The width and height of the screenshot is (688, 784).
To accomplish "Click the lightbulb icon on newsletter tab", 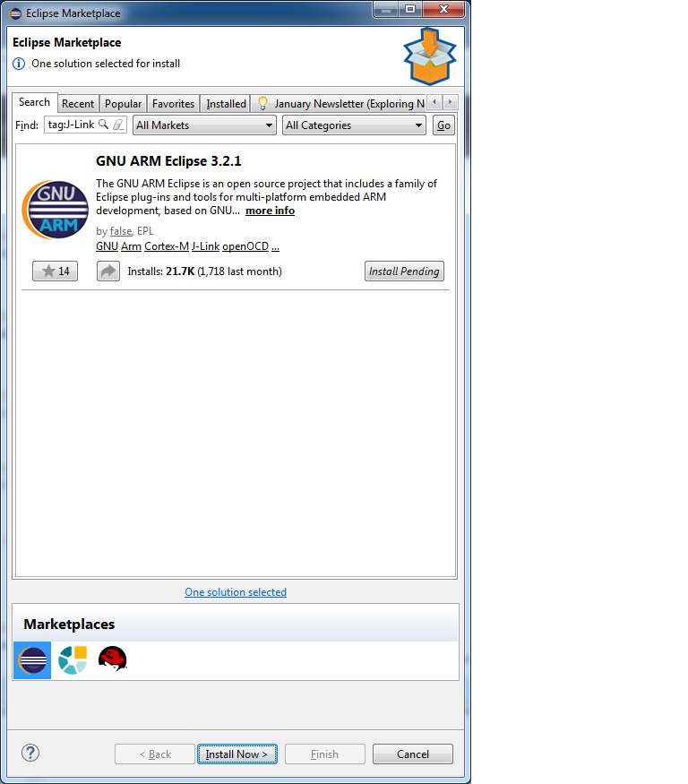I will pyautogui.click(x=262, y=104).
